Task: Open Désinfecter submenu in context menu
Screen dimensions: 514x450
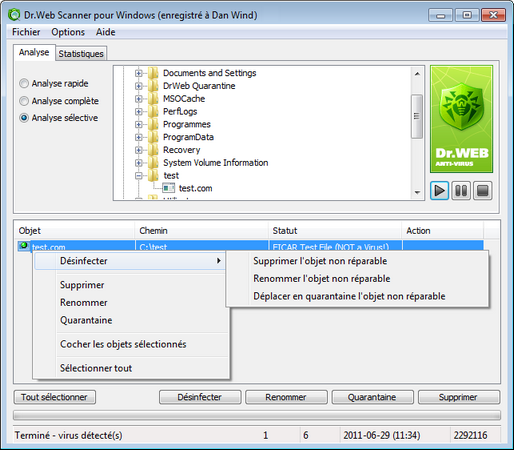Action: [x=130, y=261]
